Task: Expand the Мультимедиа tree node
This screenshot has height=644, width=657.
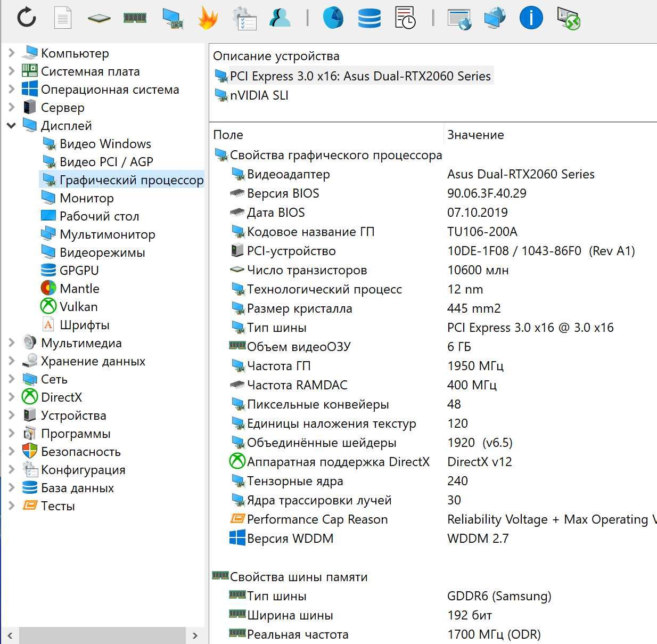Action: [11, 343]
